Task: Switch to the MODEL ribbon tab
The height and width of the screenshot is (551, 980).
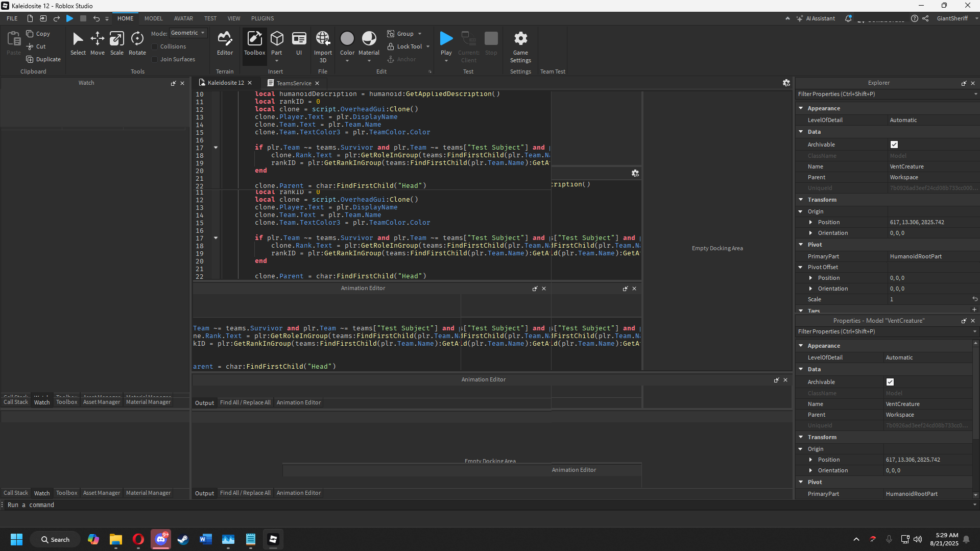Action: (153, 18)
